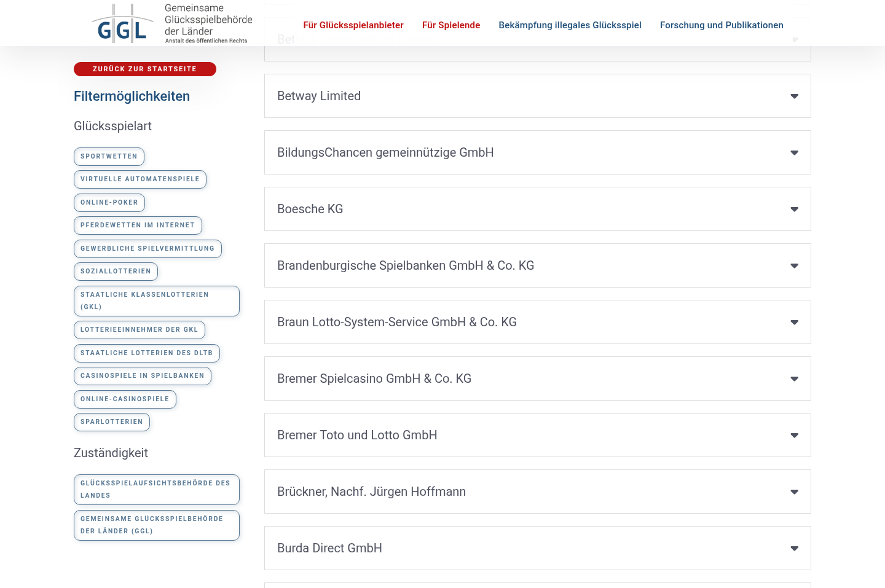
Task: Expand Brandenburgische Spielbanken GmbH & Co. KG
Action: click(538, 265)
